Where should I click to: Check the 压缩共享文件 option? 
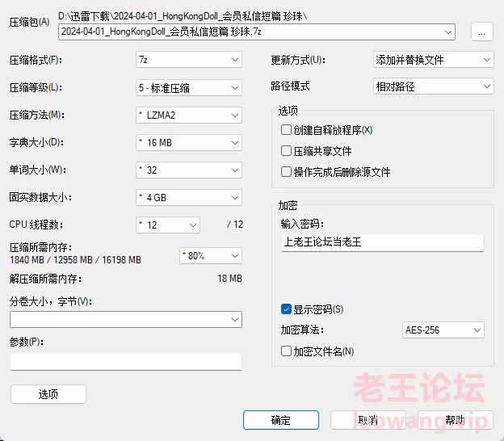coord(286,151)
